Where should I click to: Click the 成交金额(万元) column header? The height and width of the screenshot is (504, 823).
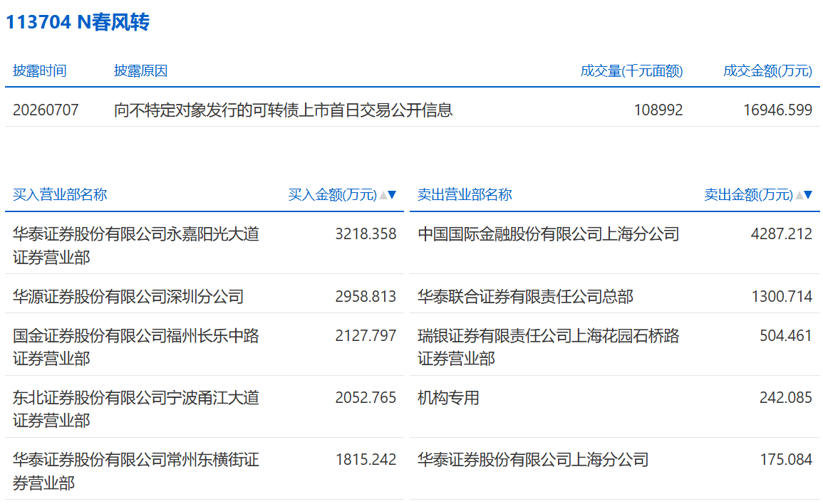[767, 70]
